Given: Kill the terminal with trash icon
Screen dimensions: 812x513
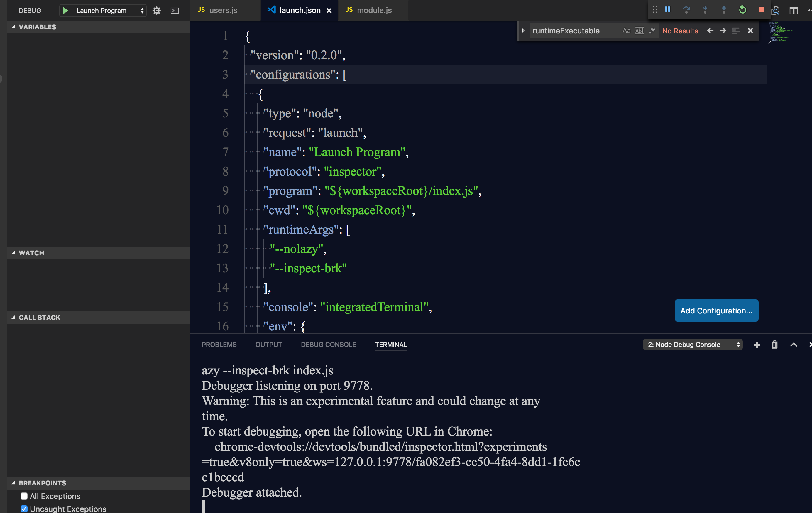Looking at the screenshot, I should tap(774, 344).
